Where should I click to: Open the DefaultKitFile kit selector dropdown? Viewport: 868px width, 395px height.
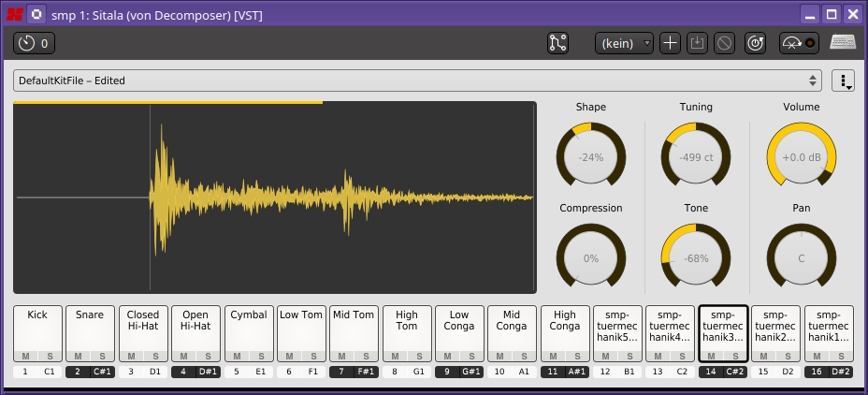coord(417,80)
